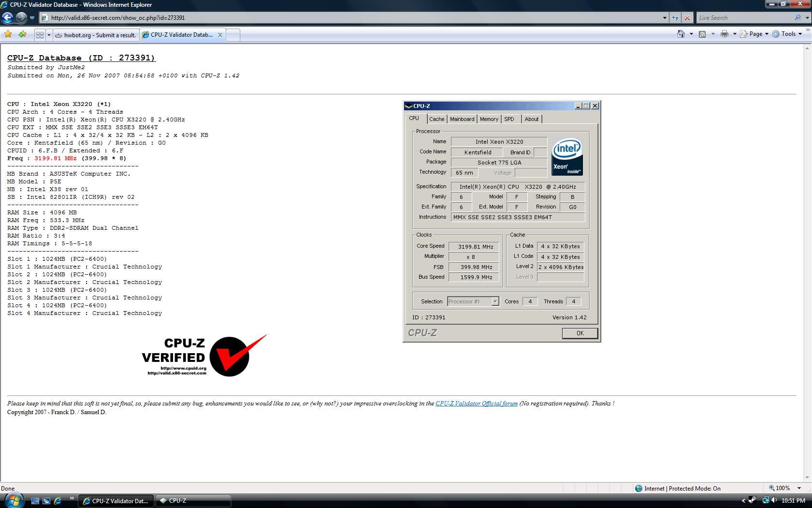Click Internet Protected Mode status globe
Viewport: 812px width, 508px height.
(x=638, y=489)
